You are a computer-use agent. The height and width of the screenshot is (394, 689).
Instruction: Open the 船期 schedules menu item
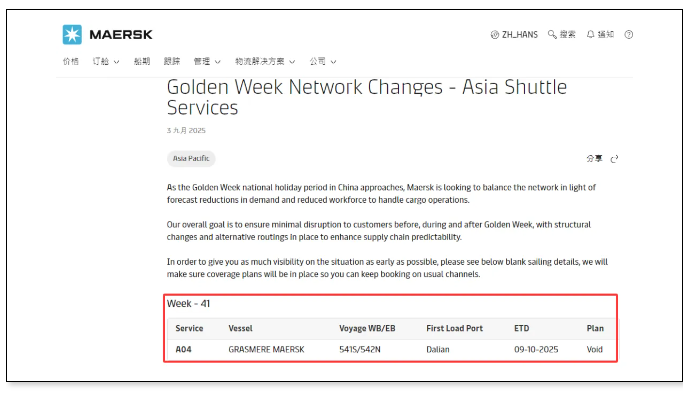pyautogui.click(x=142, y=61)
